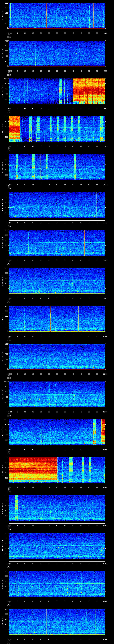Click the Frequency (Hz) axis label of the 7:01:00 panel

(x=3, y=16)
